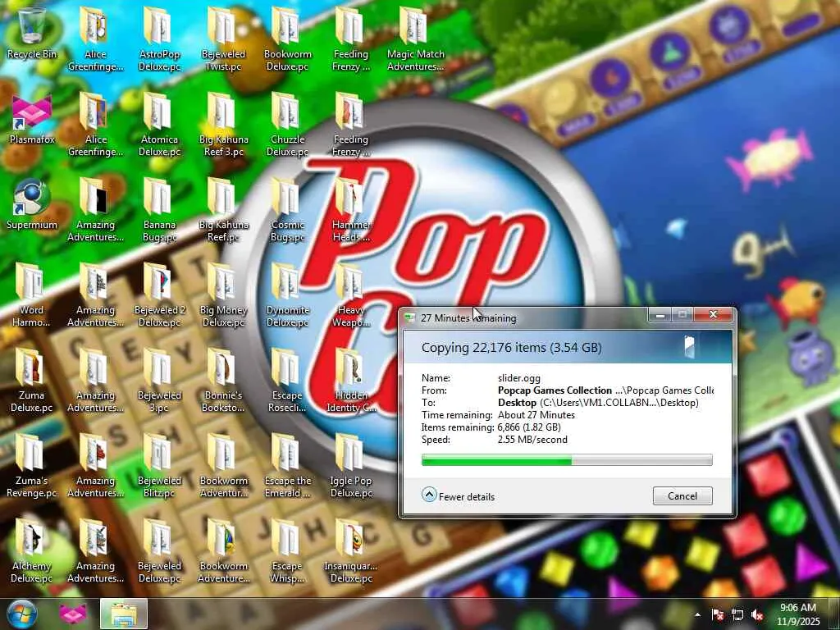This screenshot has height=630, width=840.
Task: Select the Escape Rosecli... folder
Action: tap(288, 380)
